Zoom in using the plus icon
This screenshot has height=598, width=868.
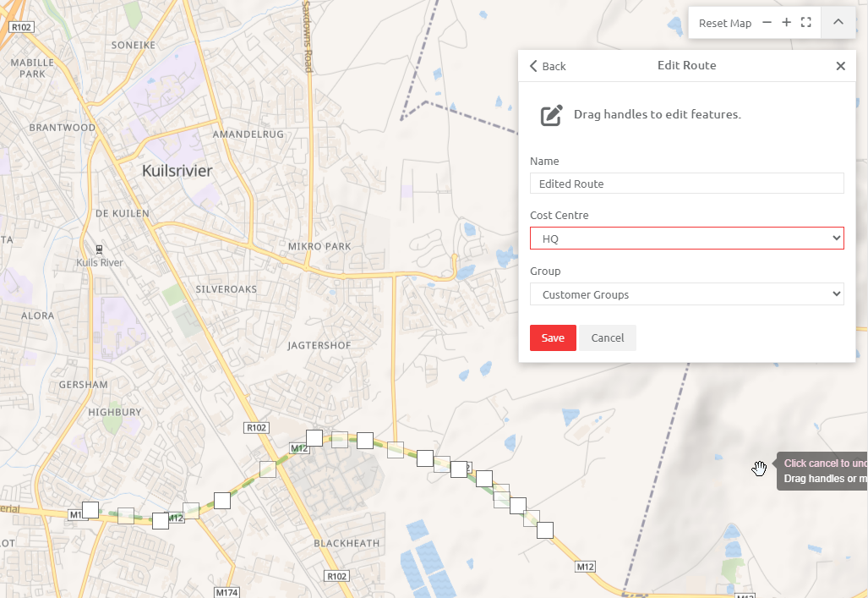coord(786,22)
